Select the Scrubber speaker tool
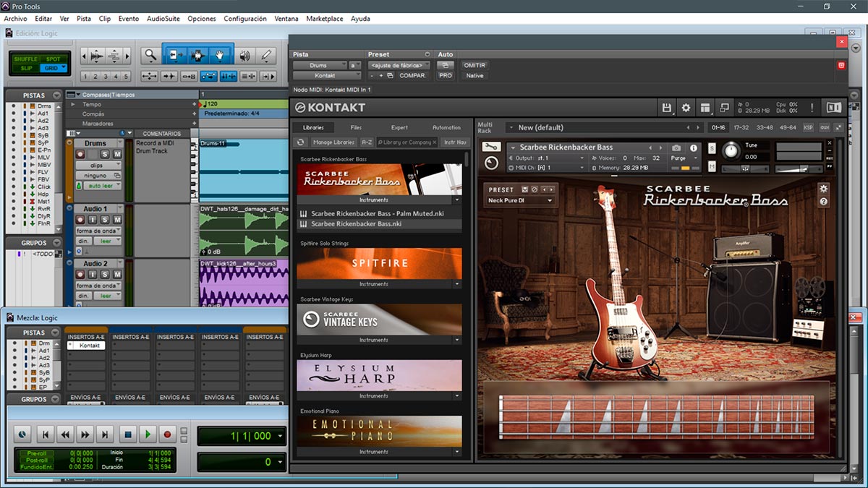 (x=245, y=55)
